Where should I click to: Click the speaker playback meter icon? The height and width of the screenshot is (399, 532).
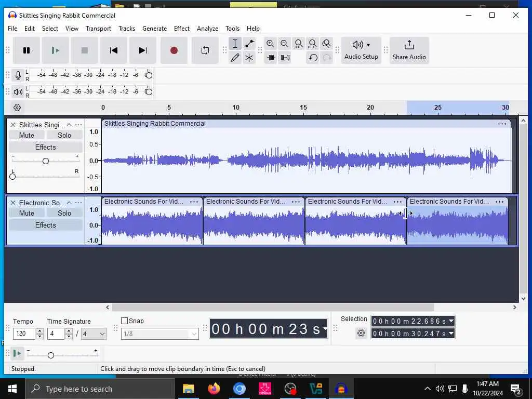pyautogui.click(x=18, y=91)
